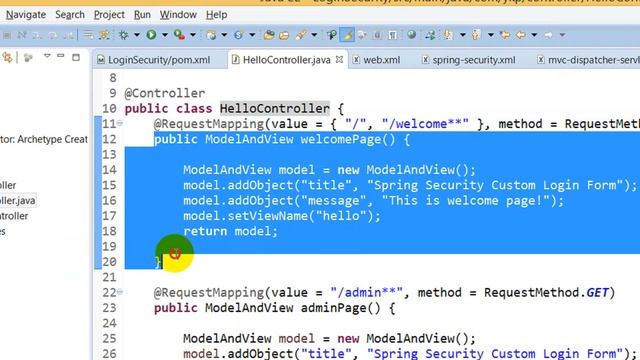Close the HelloController.java tab with X
This screenshot has height=360, width=640.
tap(339, 60)
